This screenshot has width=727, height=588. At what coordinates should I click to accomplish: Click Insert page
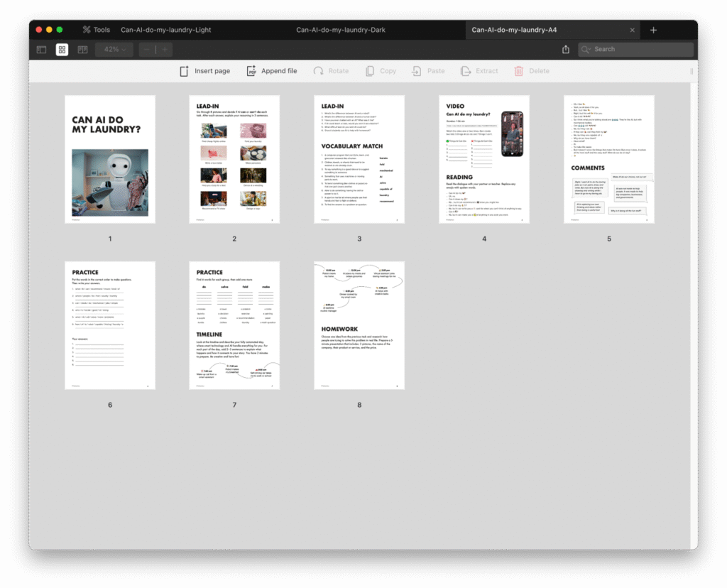[x=204, y=71]
